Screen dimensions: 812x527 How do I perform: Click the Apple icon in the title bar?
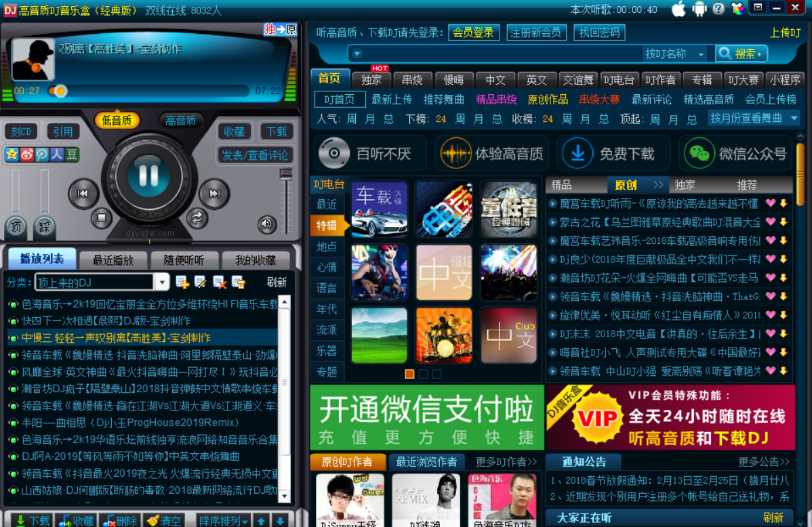(x=677, y=7)
